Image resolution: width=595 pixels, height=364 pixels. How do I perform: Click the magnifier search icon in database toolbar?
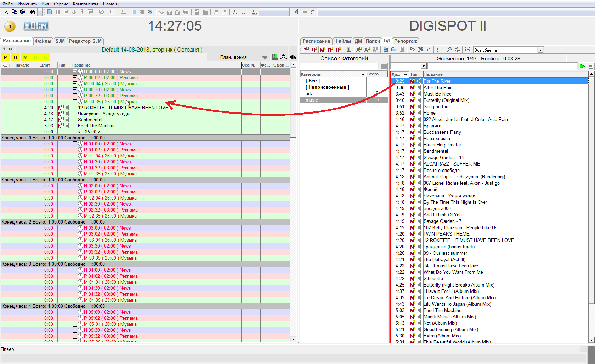(x=449, y=50)
